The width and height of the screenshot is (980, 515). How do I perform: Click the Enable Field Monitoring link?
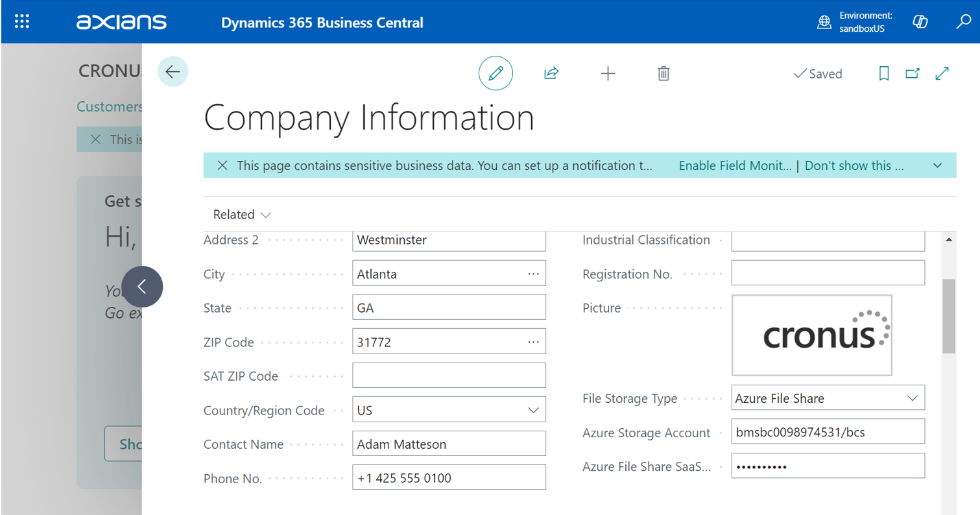(735, 165)
